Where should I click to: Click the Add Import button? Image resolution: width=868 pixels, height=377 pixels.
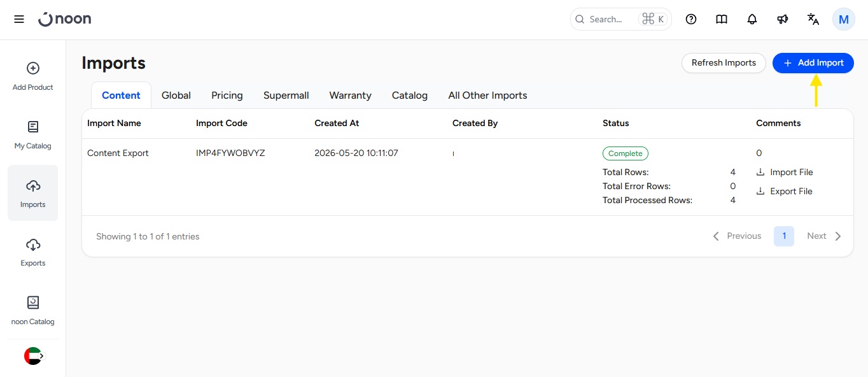(x=813, y=63)
